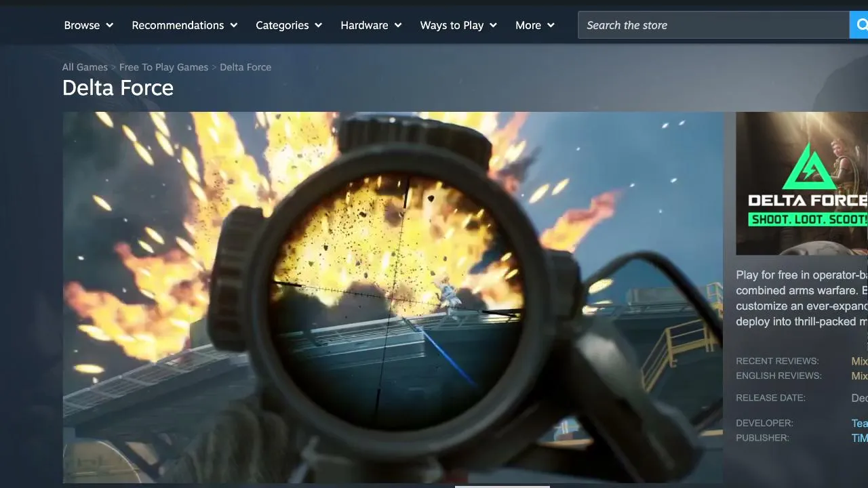Image resolution: width=868 pixels, height=488 pixels.
Task: Expand the Browse dropdown chevron
Action: coord(109,25)
